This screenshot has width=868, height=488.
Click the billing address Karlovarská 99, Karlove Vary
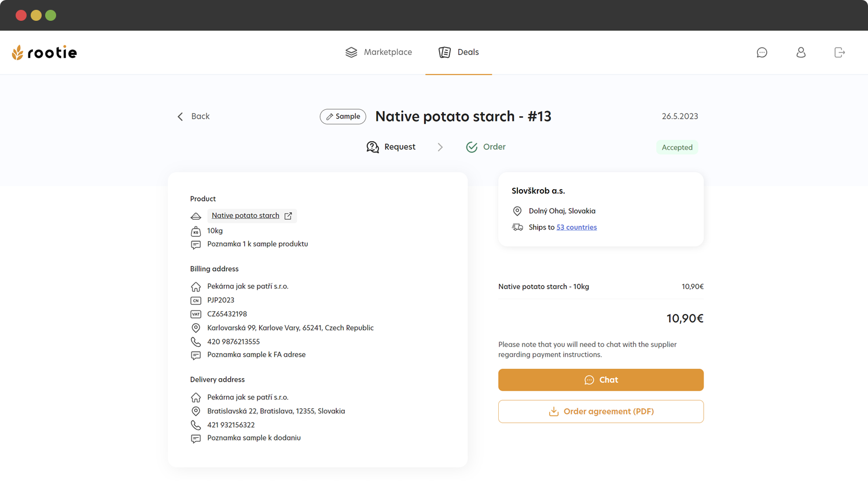(290, 328)
